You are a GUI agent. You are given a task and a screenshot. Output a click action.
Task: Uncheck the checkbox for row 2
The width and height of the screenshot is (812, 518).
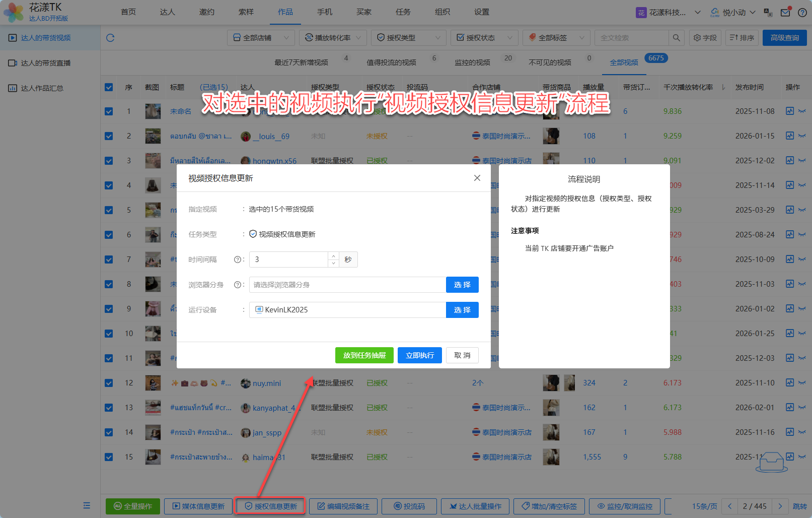109,136
